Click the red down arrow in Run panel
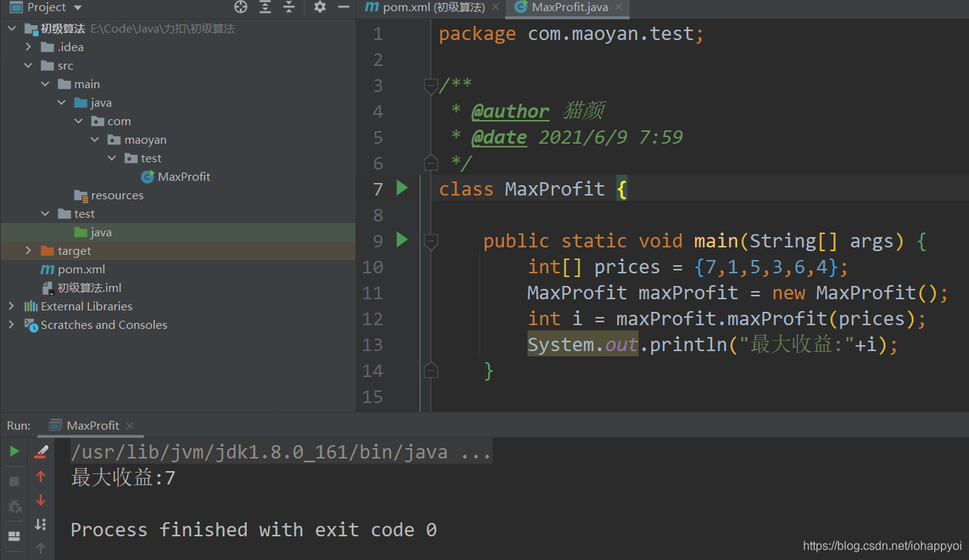 [x=41, y=500]
